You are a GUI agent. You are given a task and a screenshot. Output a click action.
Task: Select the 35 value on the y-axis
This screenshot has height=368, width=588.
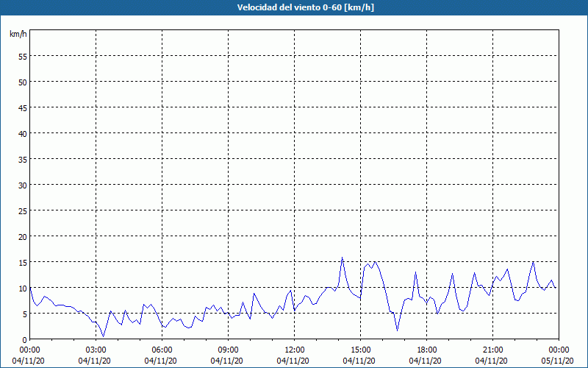23,159
